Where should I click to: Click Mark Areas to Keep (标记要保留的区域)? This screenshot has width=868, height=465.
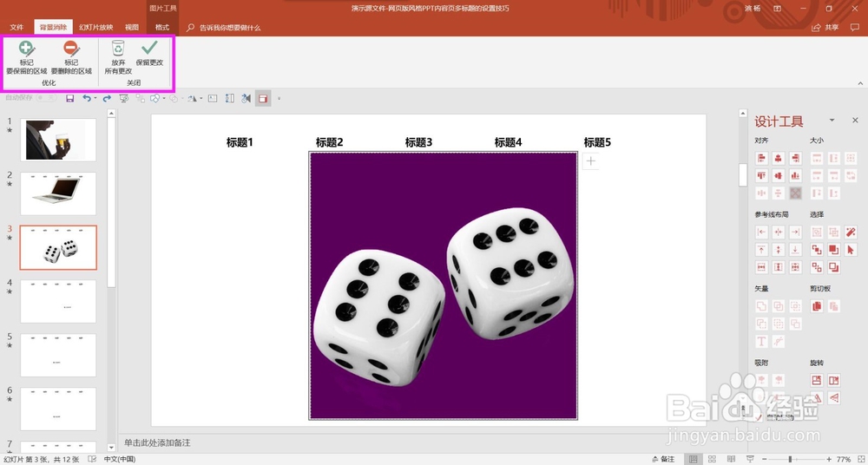(x=26, y=57)
